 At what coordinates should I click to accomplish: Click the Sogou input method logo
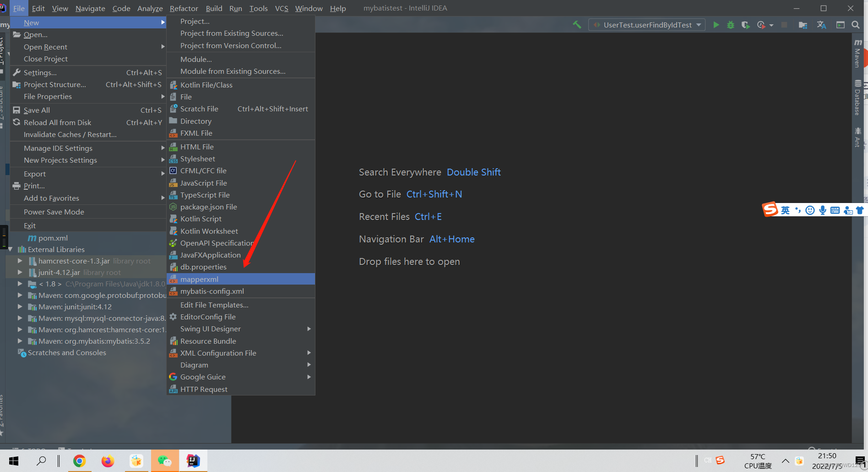[x=770, y=209]
